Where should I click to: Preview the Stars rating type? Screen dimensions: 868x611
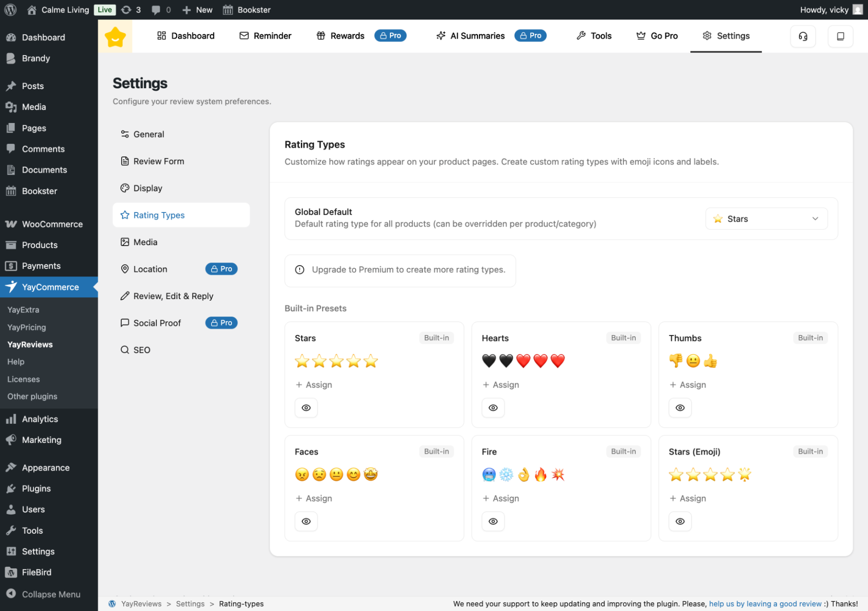click(306, 408)
